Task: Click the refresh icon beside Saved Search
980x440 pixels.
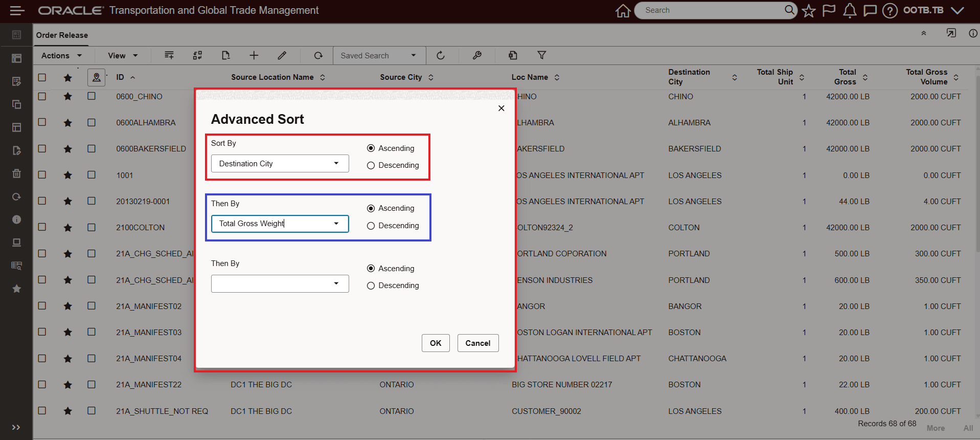Action: [318, 55]
